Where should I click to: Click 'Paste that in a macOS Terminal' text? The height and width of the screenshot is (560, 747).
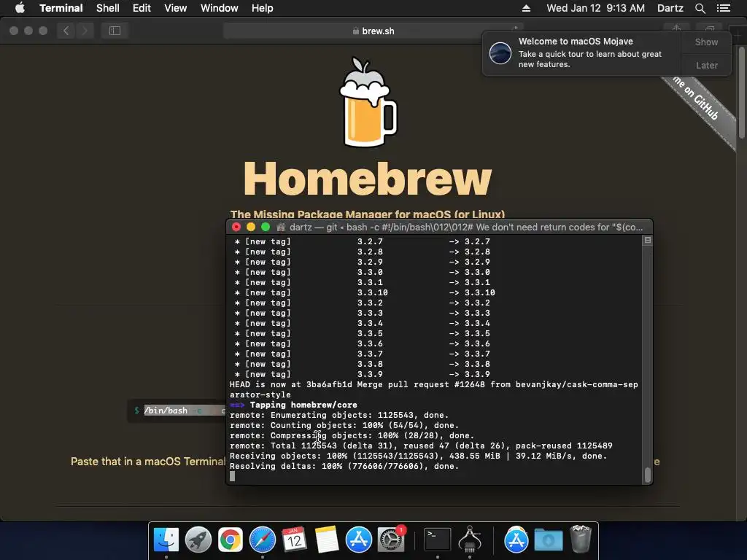tap(147, 462)
